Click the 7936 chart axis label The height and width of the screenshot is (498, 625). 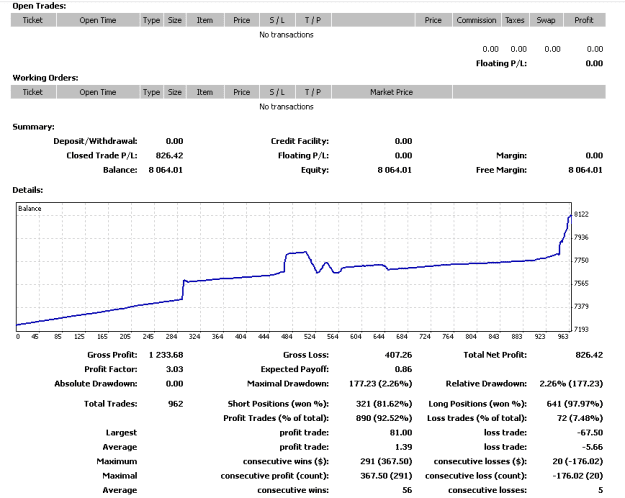tap(581, 237)
